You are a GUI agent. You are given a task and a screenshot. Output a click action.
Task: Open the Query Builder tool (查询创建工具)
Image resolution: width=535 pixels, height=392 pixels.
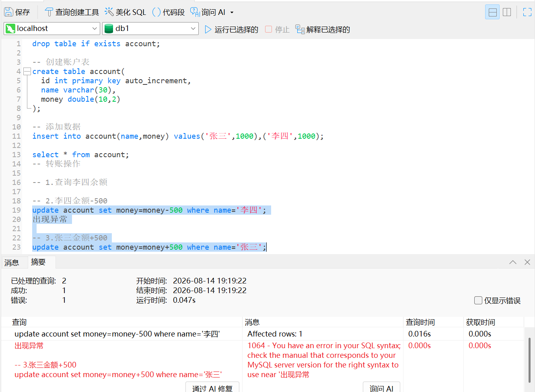click(x=72, y=12)
